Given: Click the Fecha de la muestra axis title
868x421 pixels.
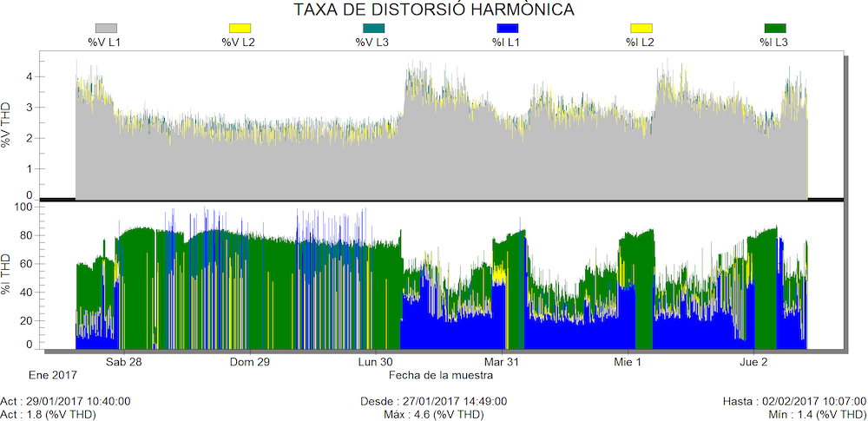Looking at the screenshot, I should pos(441,376).
